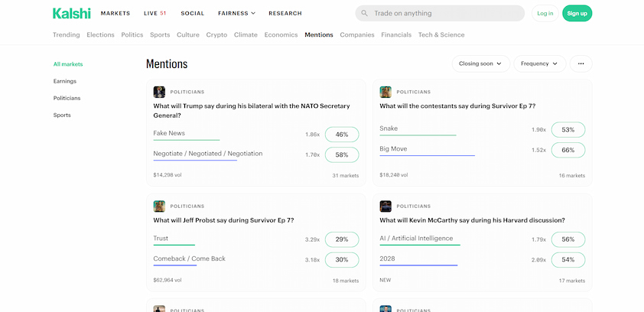Open the Live markets menu item
Viewport: 644px width, 312px height.
(154, 13)
